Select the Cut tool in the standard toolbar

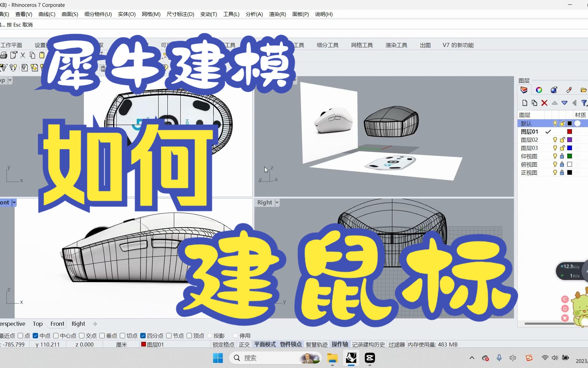(x=23, y=55)
